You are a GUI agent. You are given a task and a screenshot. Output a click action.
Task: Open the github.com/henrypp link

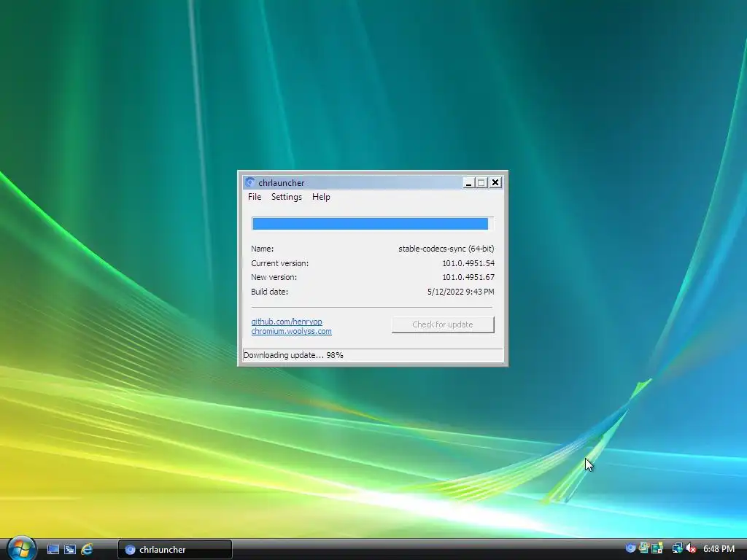click(x=286, y=322)
